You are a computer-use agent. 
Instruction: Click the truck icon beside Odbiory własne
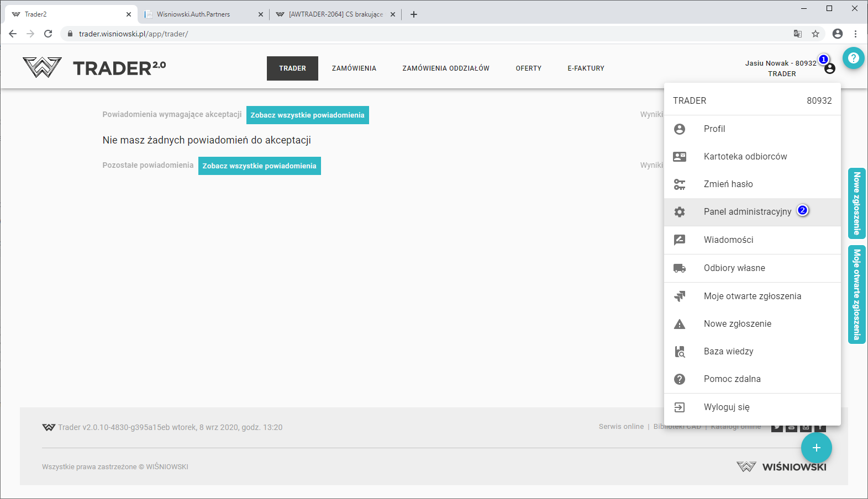(x=680, y=268)
